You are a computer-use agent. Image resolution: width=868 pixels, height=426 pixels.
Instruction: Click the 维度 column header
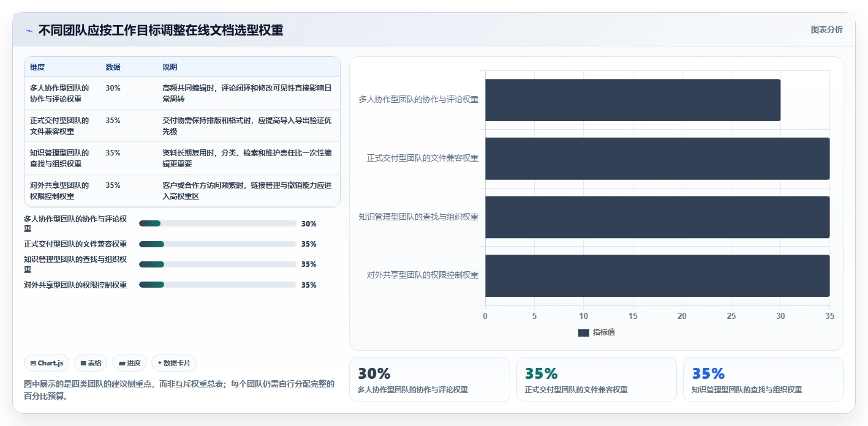[37, 67]
